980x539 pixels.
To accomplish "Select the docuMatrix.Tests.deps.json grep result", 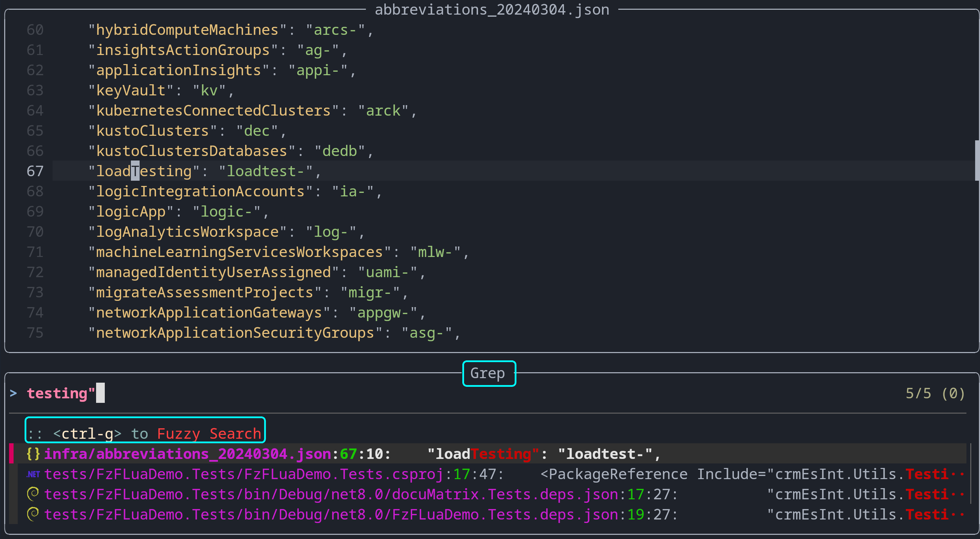I will click(x=488, y=494).
